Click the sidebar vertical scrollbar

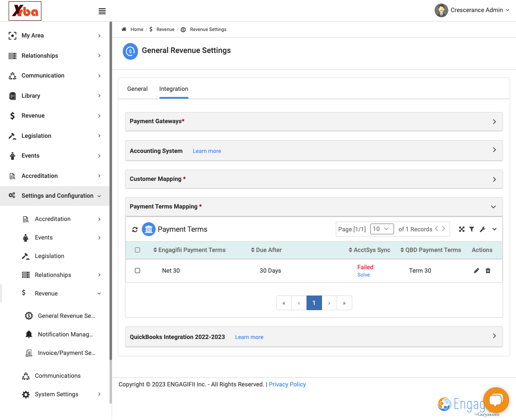click(x=111, y=191)
